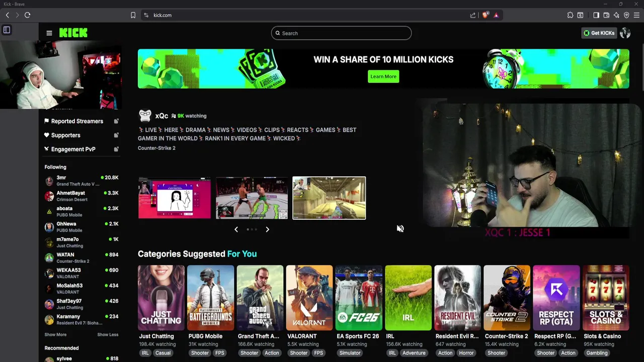Open Supporters in sidebar
The width and height of the screenshot is (644, 362).
point(65,135)
